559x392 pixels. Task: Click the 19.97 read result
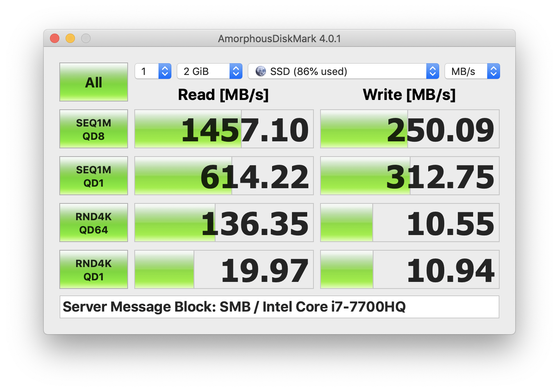[224, 269]
